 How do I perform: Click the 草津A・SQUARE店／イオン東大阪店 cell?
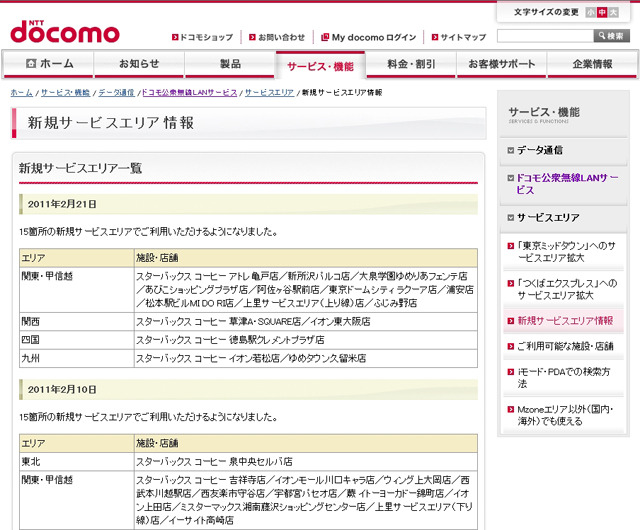[x=306, y=322]
